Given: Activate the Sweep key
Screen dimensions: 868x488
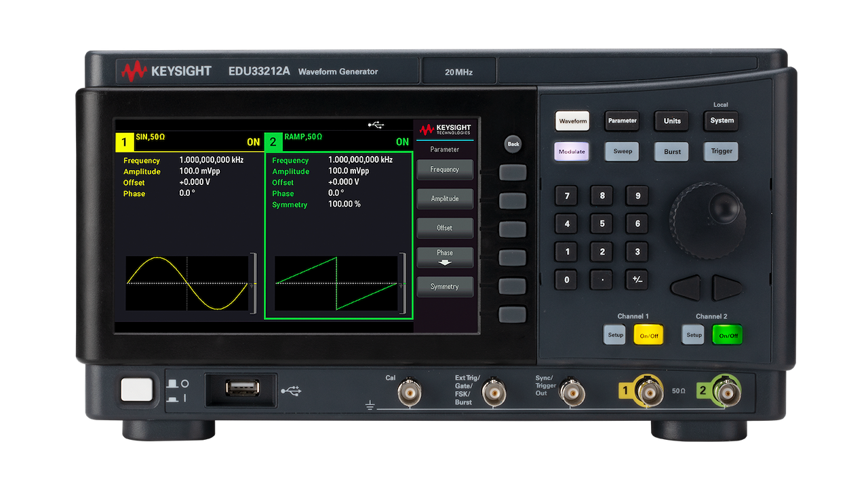Looking at the screenshot, I should click(622, 151).
